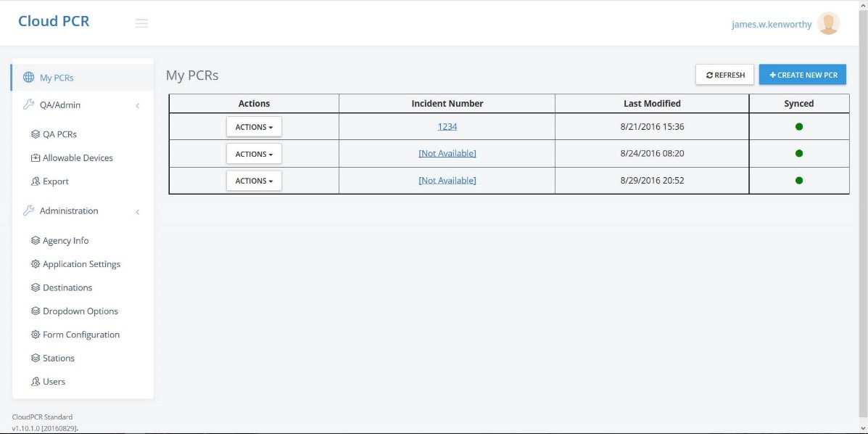The width and height of the screenshot is (868, 434).
Task: Click the layers icon beside Agency Info
Action: click(x=36, y=240)
